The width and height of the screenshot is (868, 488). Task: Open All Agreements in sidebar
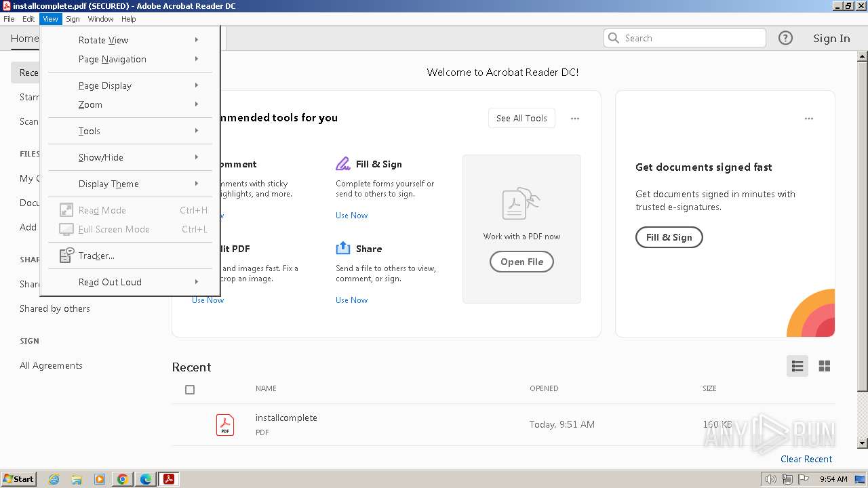pyautogui.click(x=51, y=365)
